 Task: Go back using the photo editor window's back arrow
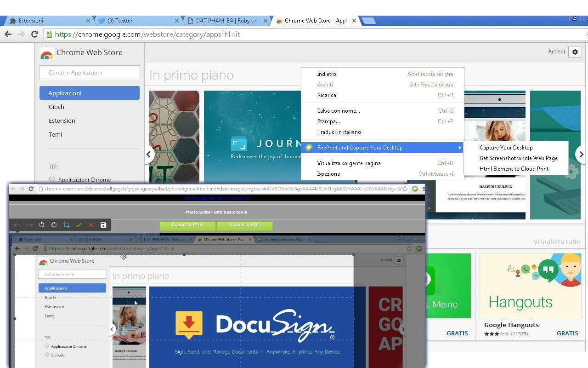(13, 189)
